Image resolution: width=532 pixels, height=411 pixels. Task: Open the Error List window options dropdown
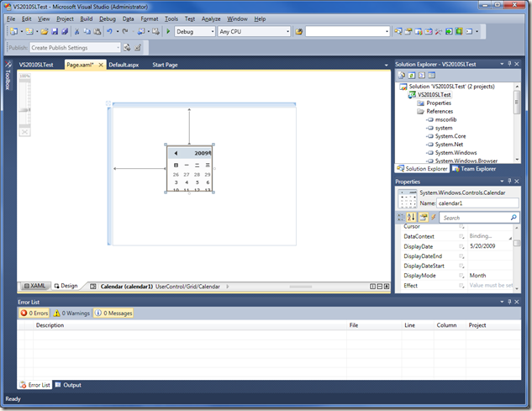tap(502, 302)
